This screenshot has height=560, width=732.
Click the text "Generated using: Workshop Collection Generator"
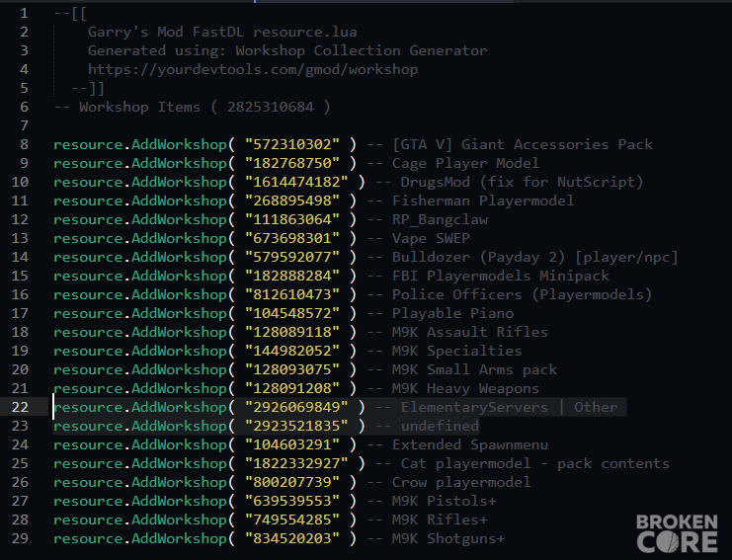pyautogui.click(x=287, y=50)
